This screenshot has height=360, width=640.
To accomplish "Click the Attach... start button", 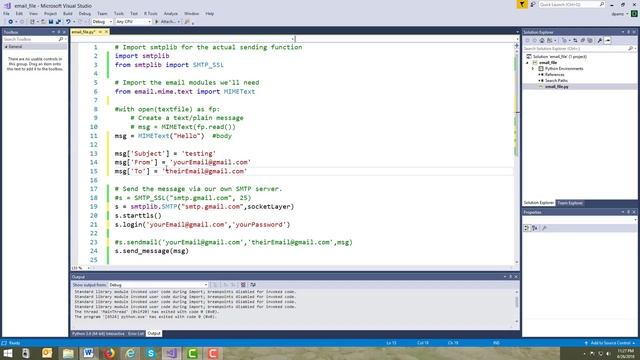I will coord(165,22).
